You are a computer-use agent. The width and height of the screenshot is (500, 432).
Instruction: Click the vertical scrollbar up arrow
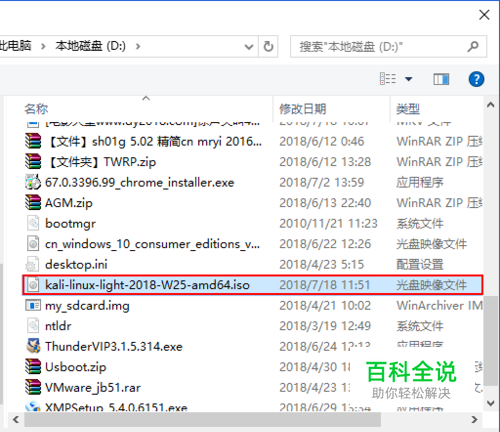[490, 105]
